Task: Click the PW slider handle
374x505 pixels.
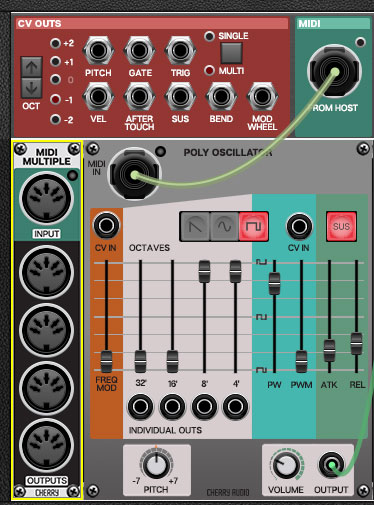Action: pos(274,283)
